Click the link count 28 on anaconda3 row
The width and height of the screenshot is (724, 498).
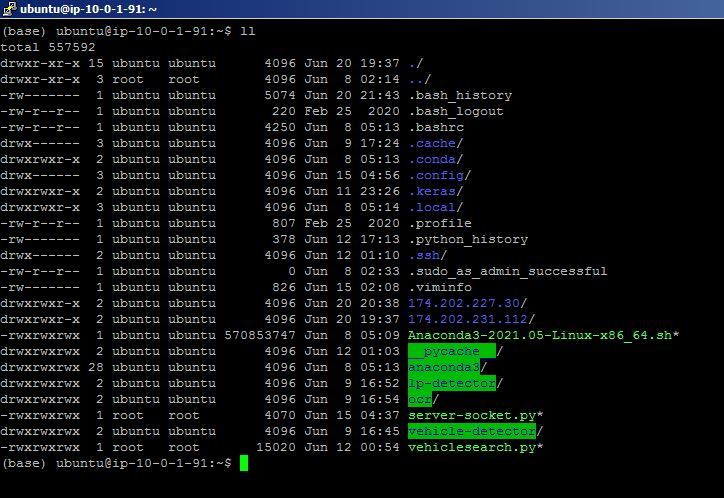[x=96, y=367]
